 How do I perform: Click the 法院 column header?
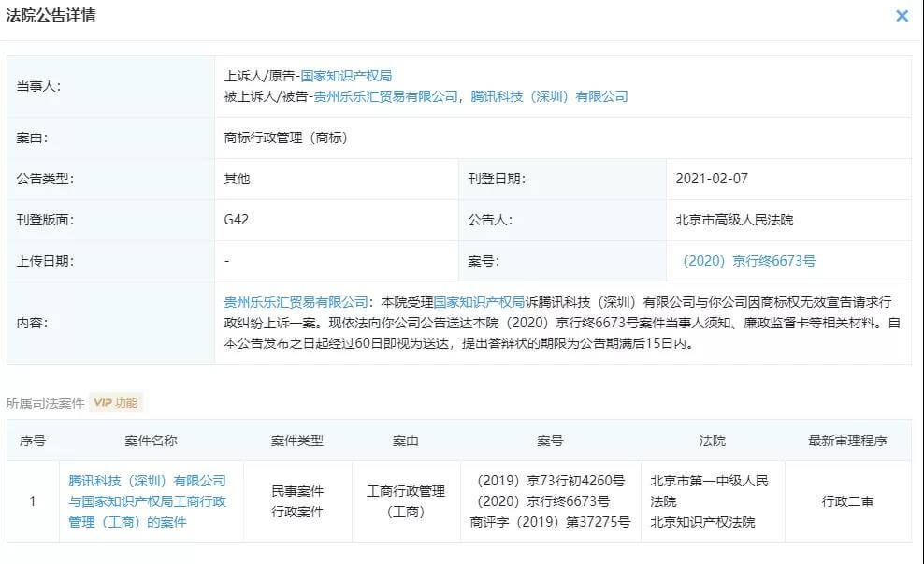[712, 441]
